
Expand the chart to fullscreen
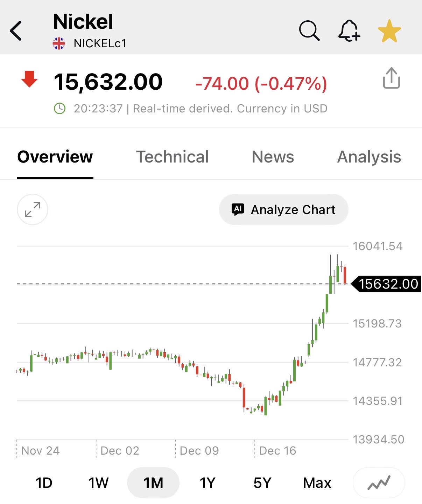pyautogui.click(x=33, y=209)
